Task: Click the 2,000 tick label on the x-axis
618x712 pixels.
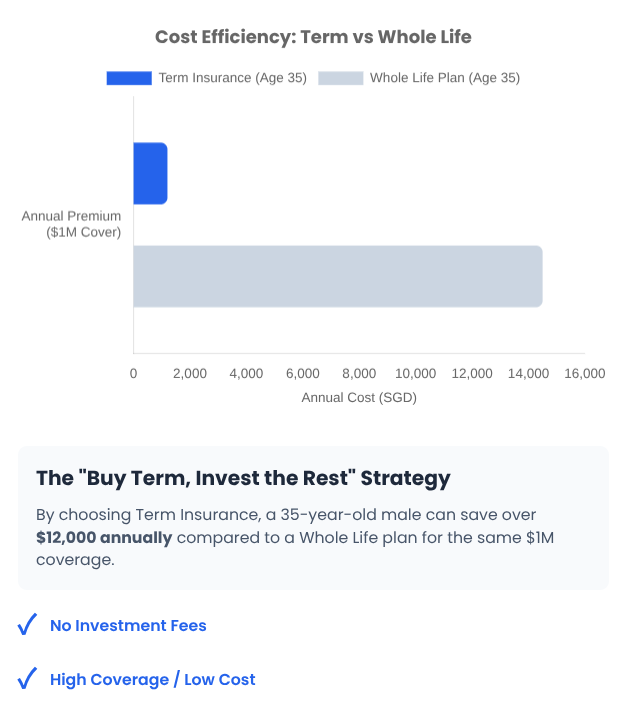Action: point(190,373)
